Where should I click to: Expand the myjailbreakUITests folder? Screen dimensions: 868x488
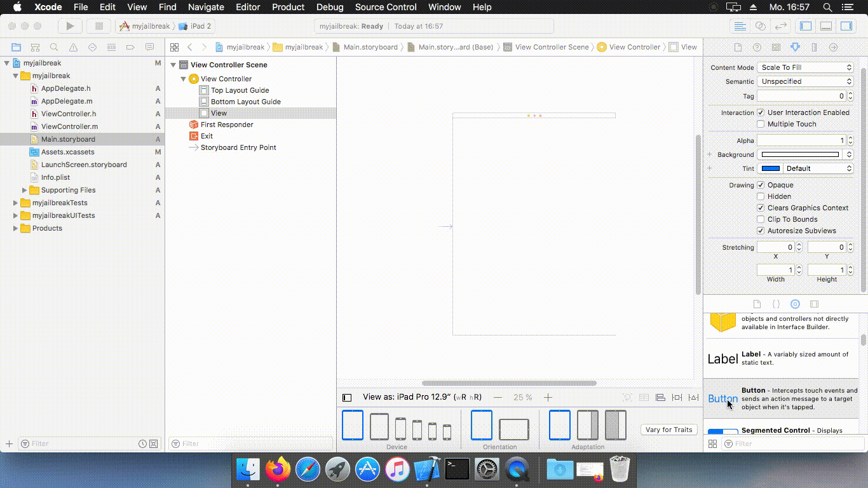pyautogui.click(x=15, y=215)
